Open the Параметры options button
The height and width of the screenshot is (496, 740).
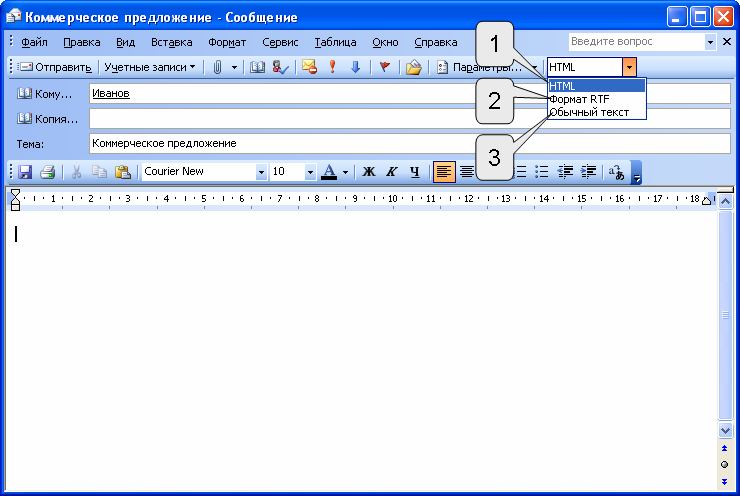tap(479, 67)
